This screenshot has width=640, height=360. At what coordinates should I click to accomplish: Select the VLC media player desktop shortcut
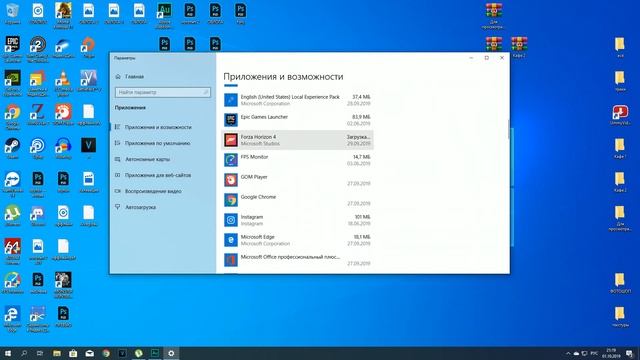[63, 82]
